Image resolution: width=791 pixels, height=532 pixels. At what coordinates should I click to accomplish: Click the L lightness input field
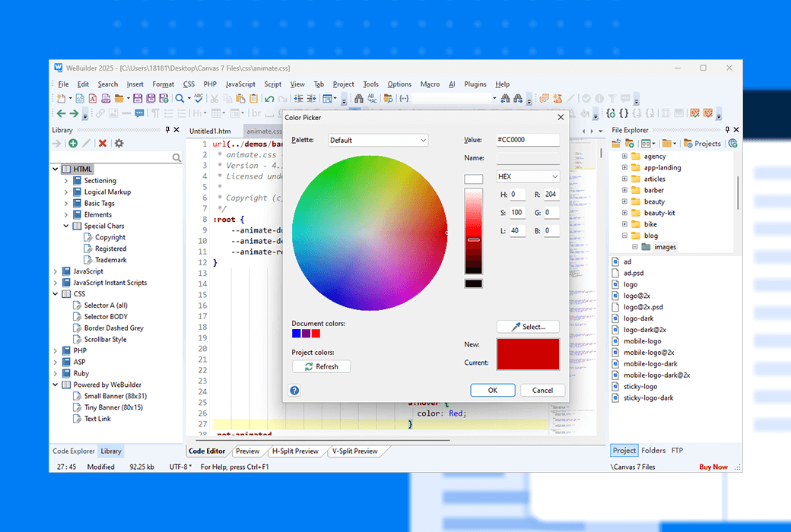click(518, 230)
